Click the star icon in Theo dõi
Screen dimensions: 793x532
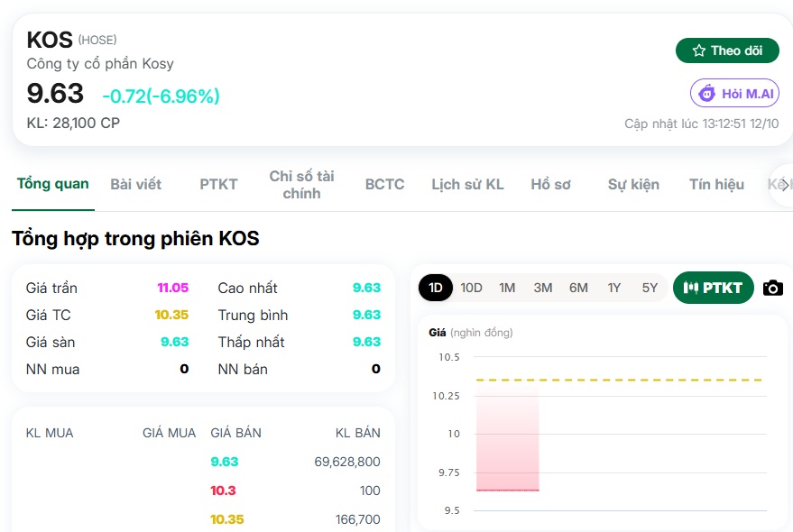pos(699,50)
